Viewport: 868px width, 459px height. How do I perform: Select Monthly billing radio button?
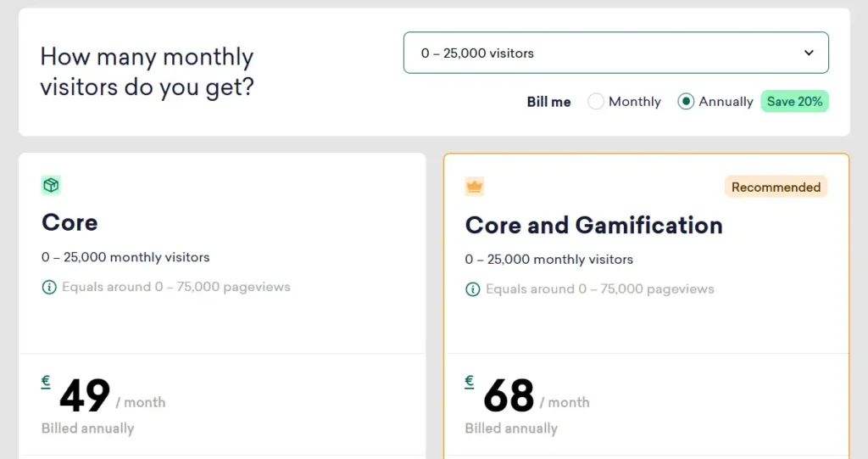[596, 102]
